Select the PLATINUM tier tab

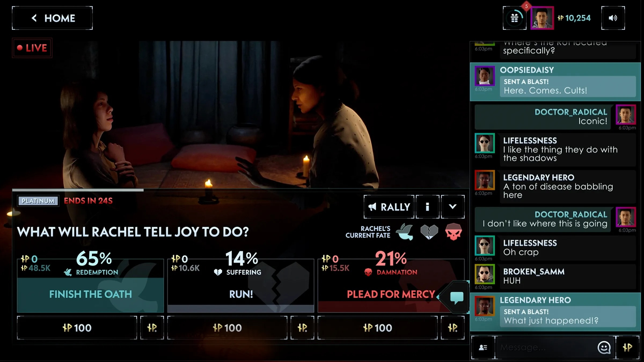tap(38, 201)
